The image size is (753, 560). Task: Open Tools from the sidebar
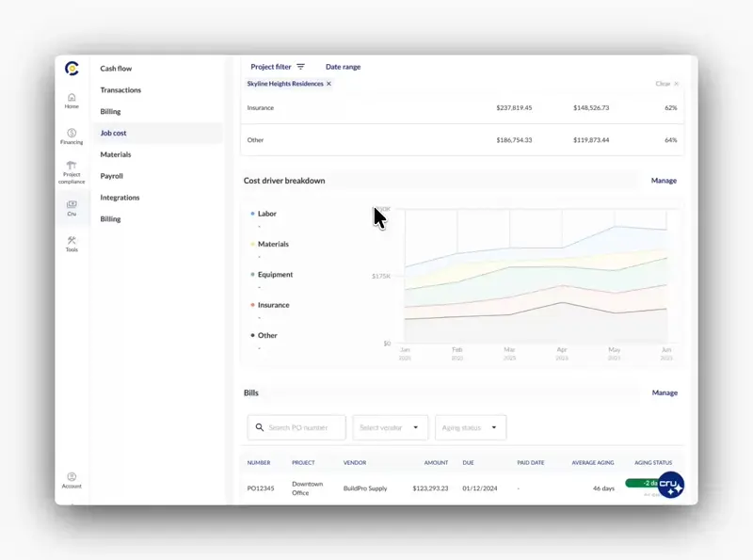click(x=72, y=244)
